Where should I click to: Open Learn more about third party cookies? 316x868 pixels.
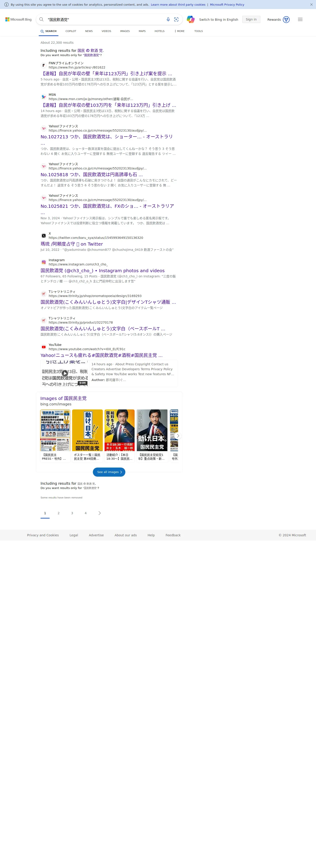(x=178, y=5)
